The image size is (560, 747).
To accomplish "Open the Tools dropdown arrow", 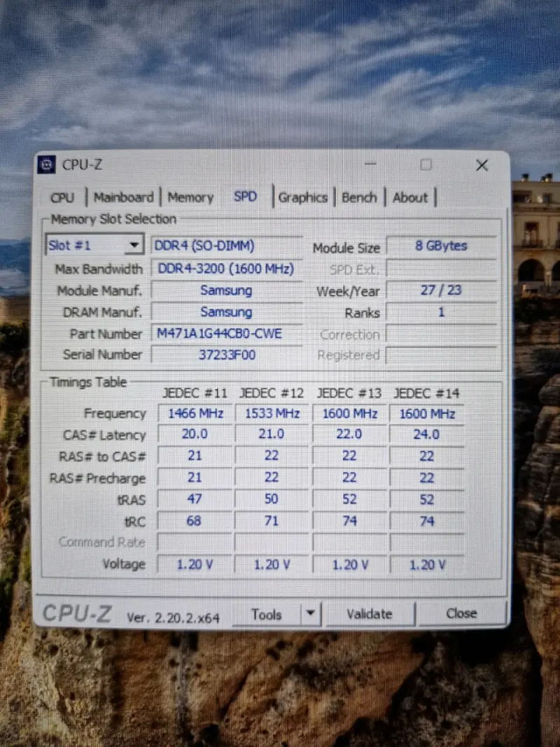I will [311, 613].
